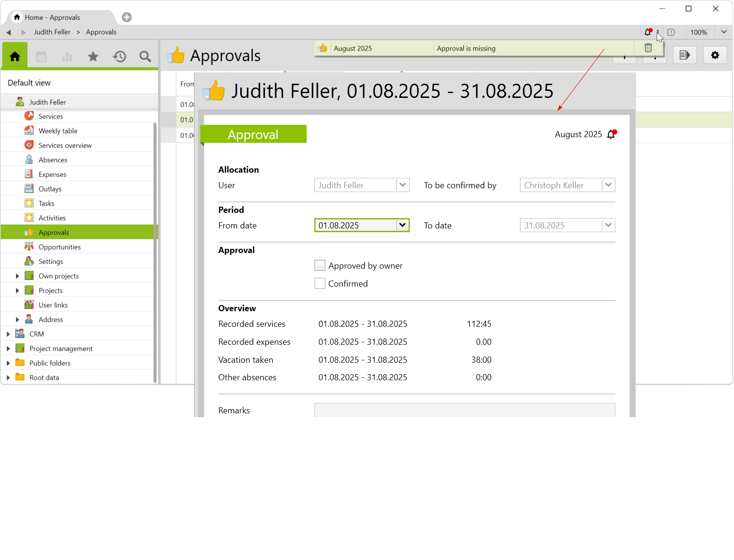Click the bell icon beside August 2025

click(x=611, y=134)
